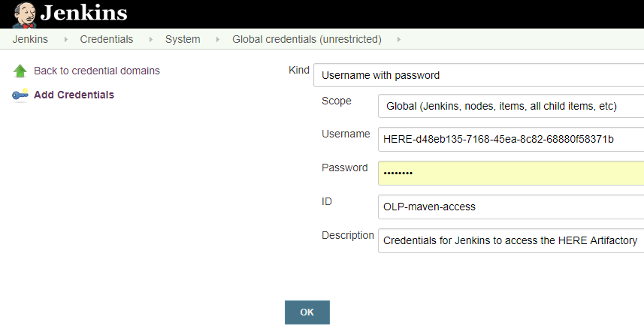Click the Jenkins butler logo icon
The height and width of the screenshot is (335, 644).
pos(23,14)
